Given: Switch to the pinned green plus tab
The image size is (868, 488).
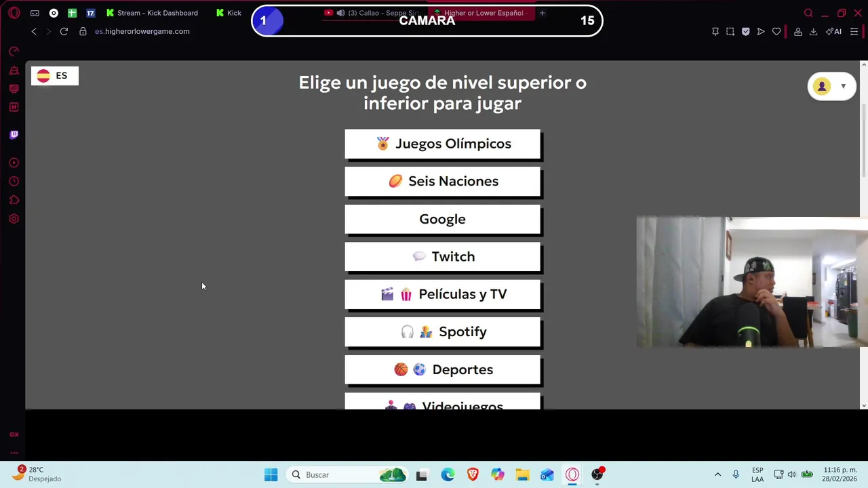Looking at the screenshot, I should tap(72, 13).
